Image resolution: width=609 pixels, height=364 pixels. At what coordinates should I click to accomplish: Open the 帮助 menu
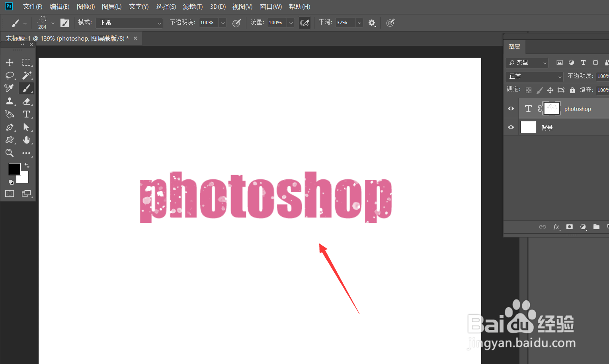pyautogui.click(x=300, y=7)
